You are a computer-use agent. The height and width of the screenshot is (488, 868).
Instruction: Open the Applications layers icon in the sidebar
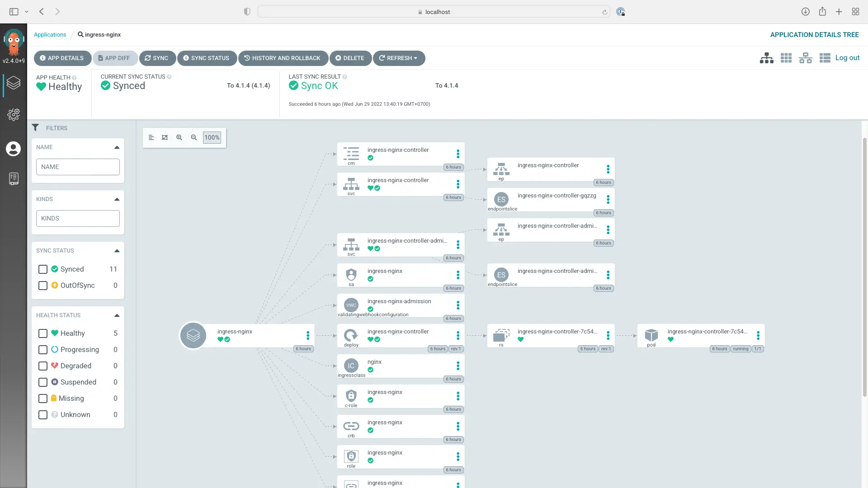14,83
